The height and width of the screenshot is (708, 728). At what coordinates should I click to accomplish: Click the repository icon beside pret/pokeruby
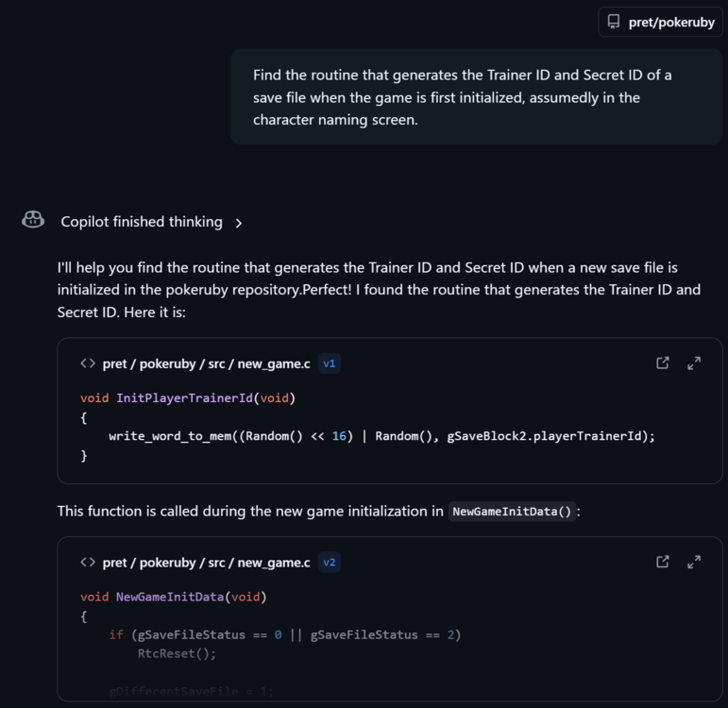(x=614, y=22)
